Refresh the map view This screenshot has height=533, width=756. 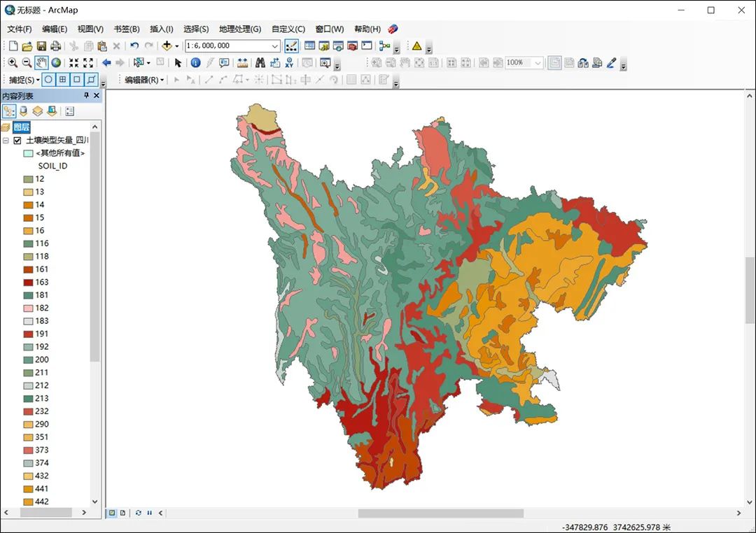click(x=139, y=513)
